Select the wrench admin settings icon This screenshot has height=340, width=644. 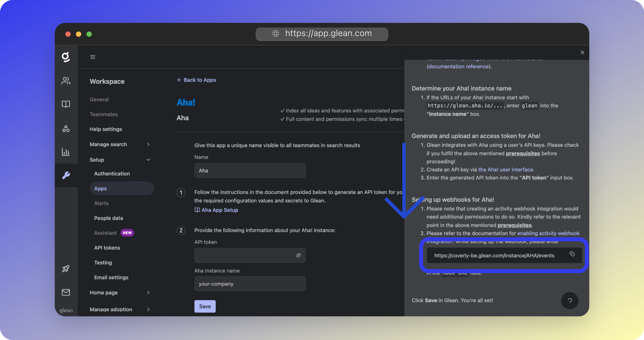[66, 175]
